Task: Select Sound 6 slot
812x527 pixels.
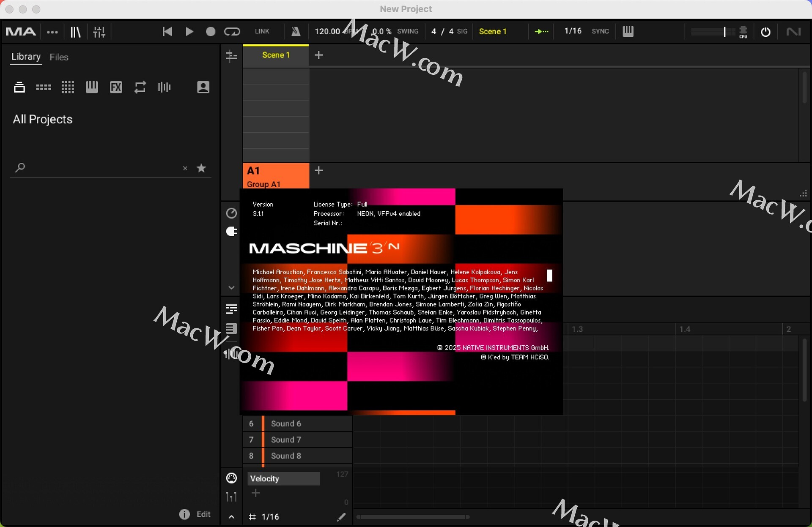Action: [298, 423]
